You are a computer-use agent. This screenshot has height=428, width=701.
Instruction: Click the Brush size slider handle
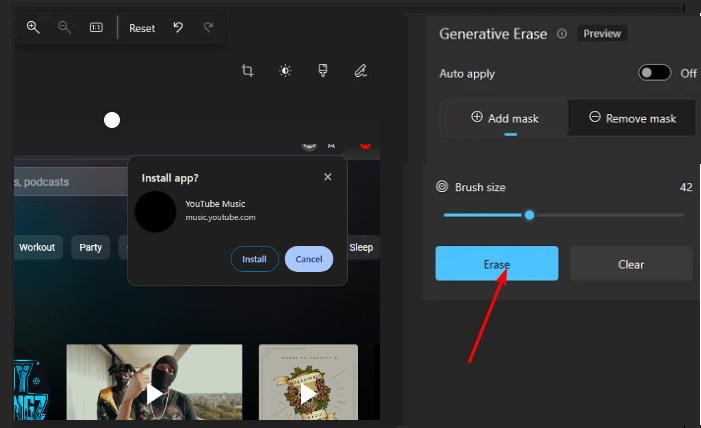click(x=529, y=215)
